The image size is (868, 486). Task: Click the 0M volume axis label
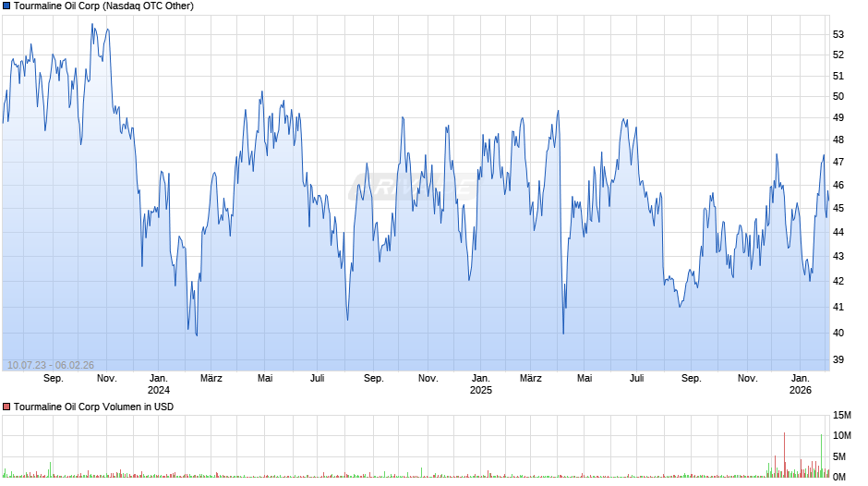(839, 477)
